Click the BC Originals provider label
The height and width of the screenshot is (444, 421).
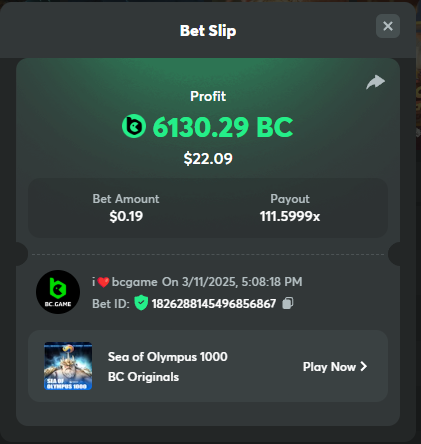[143, 377]
